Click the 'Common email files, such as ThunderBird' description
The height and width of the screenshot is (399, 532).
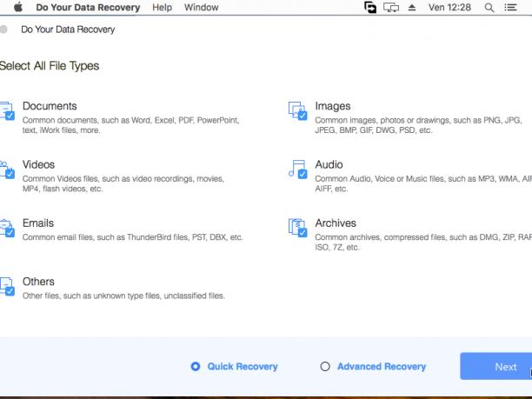click(x=133, y=237)
